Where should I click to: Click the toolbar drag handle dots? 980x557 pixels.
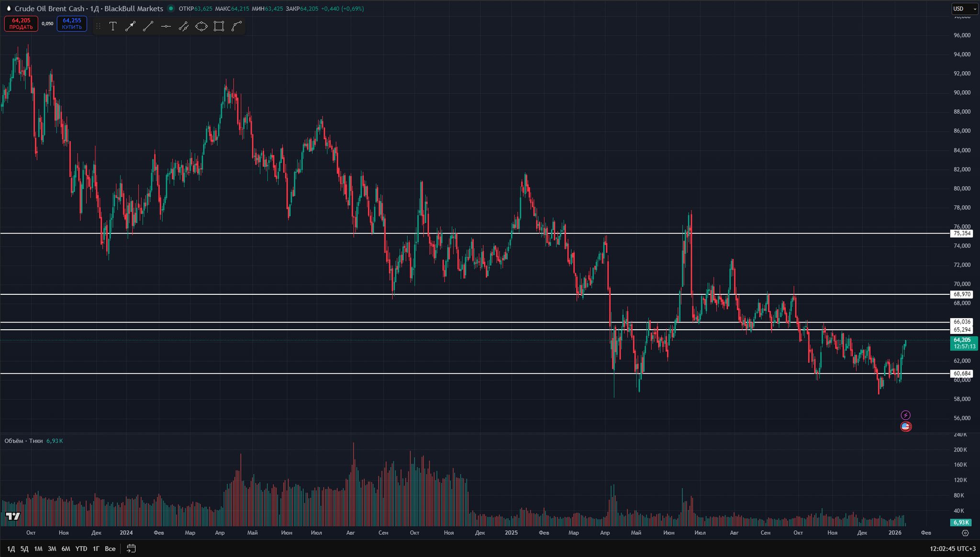pyautogui.click(x=99, y=26)
